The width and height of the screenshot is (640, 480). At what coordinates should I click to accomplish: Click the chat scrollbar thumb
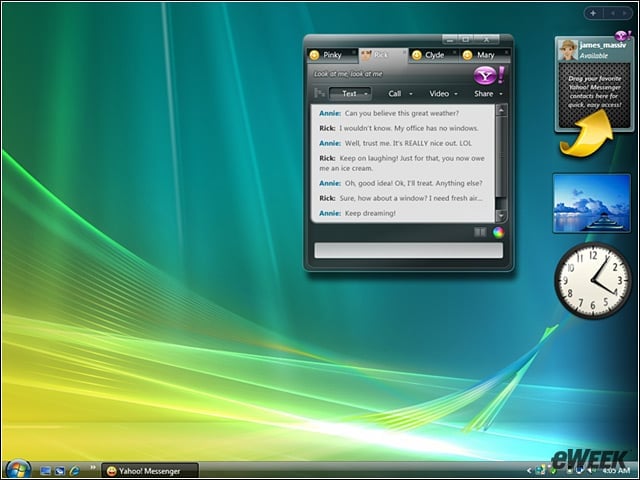[x=501, y=156]
